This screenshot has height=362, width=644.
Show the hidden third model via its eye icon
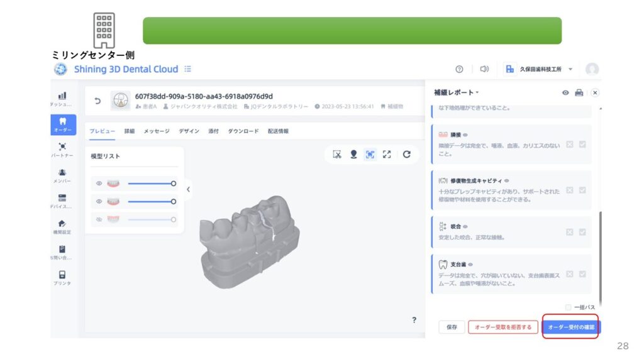click(x=99, y=219)
